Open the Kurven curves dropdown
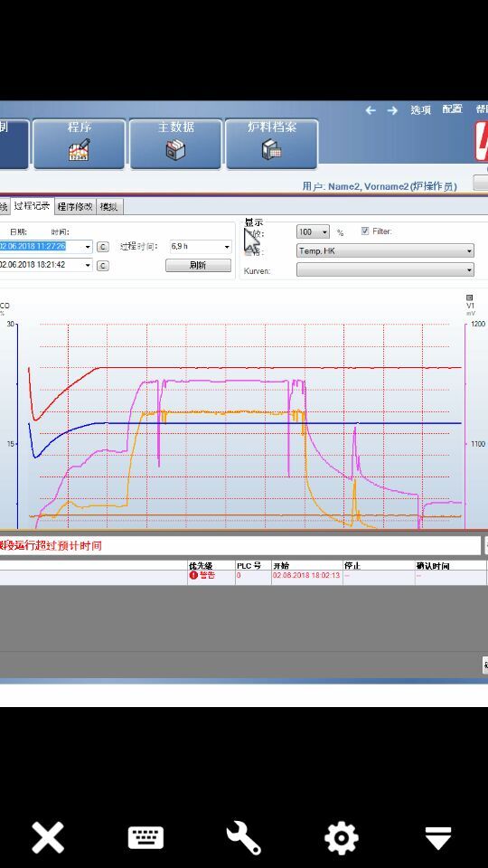Screen dimensions: 488x868 386,269
